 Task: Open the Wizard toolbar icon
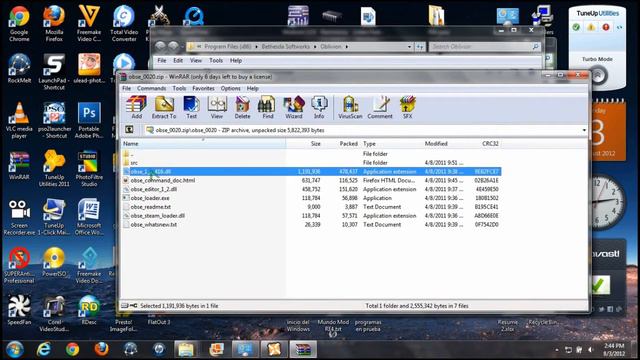click(293, 107)
